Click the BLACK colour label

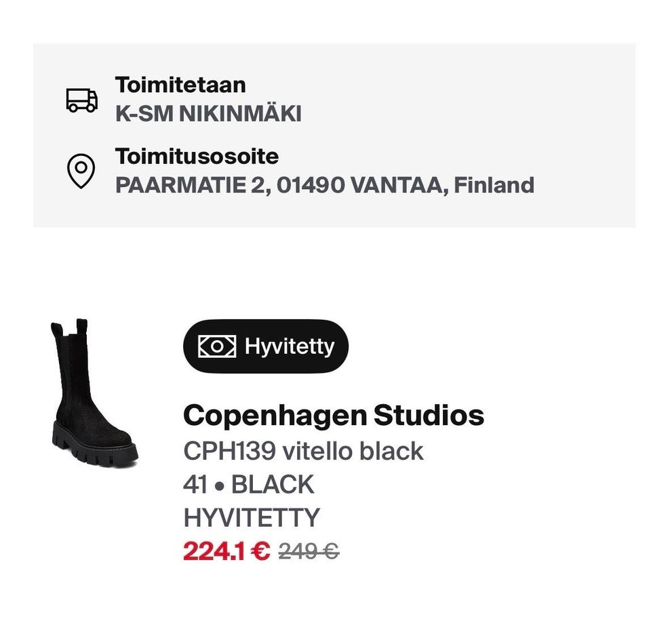pyautogui.click(x=273, y=485)
